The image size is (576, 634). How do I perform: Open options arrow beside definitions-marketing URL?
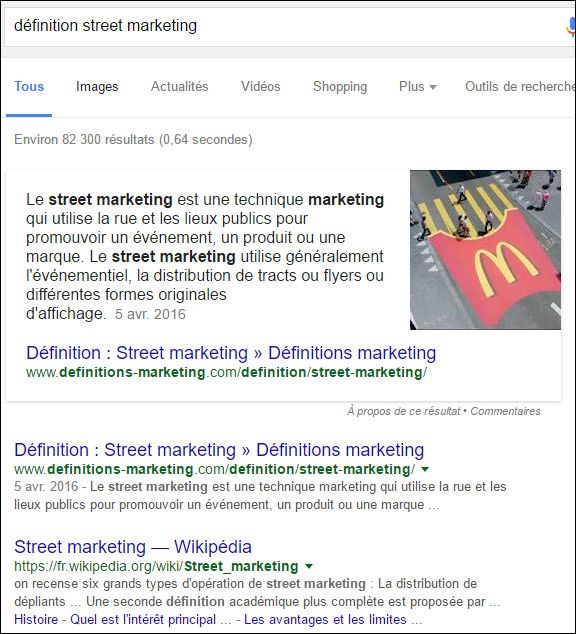pyautogui.click(x=424, y=469)
